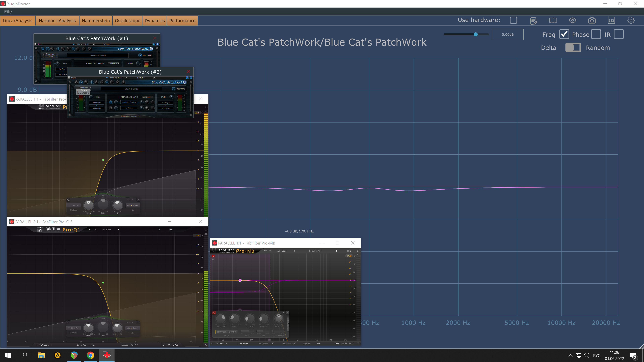Click the 1|2 compare icon
The image size is (644, 362).
pos(611,20)
